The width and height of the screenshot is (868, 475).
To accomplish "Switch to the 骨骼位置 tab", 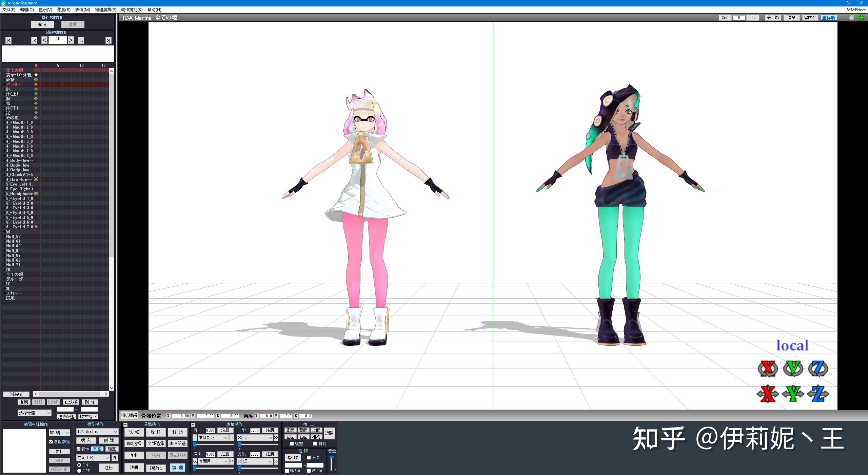I will tap(152, 415).
